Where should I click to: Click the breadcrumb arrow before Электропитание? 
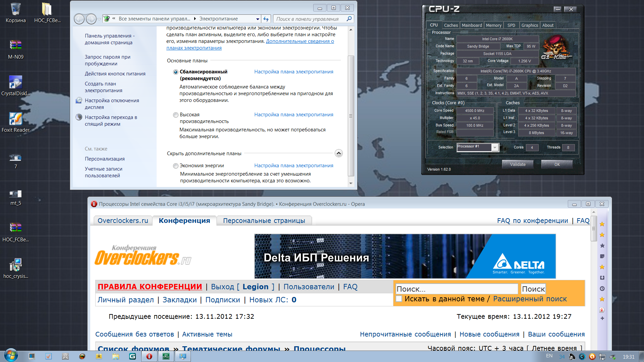(195, 19)
